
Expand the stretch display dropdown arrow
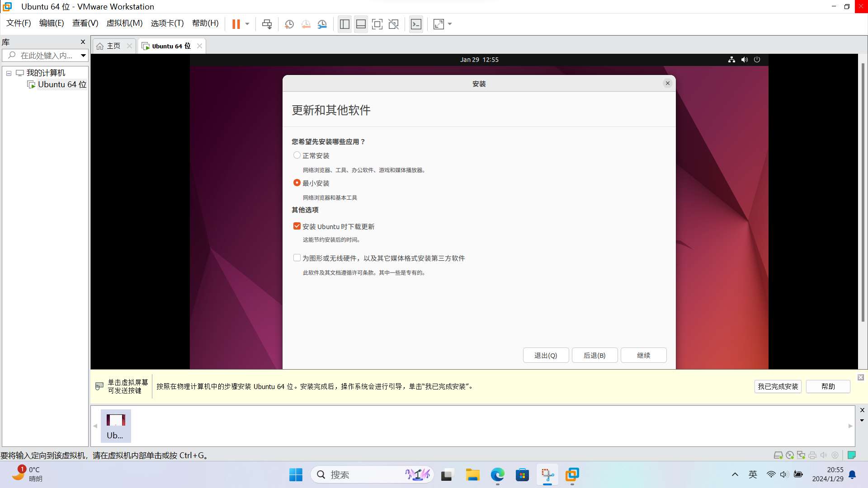pos(450,24)
